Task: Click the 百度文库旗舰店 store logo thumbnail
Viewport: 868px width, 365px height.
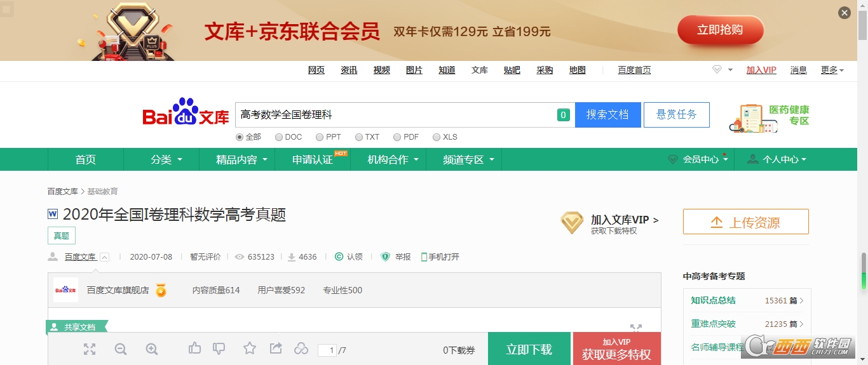Action: 65,290
